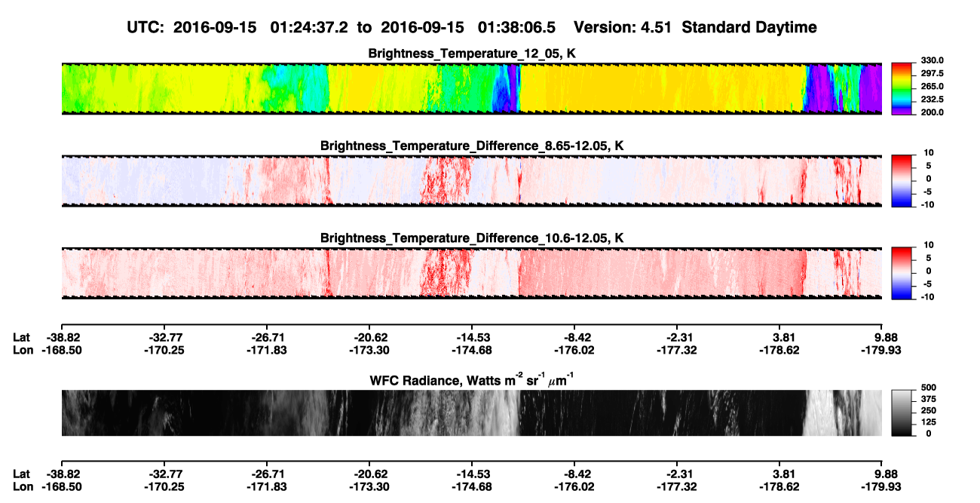Click longitude -170.25 on axis above WFC panel
Screen dimensions: 980x503
coord(164,350)
